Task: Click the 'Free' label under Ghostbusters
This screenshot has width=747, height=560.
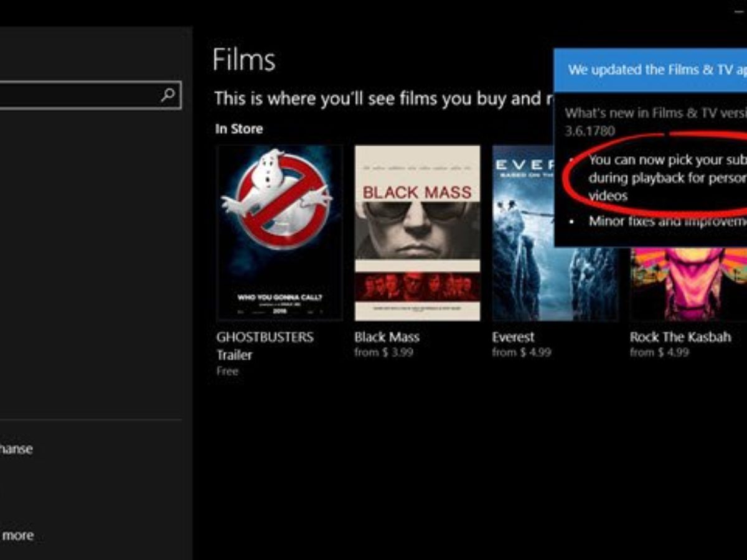Action: [x=227, y=371]
